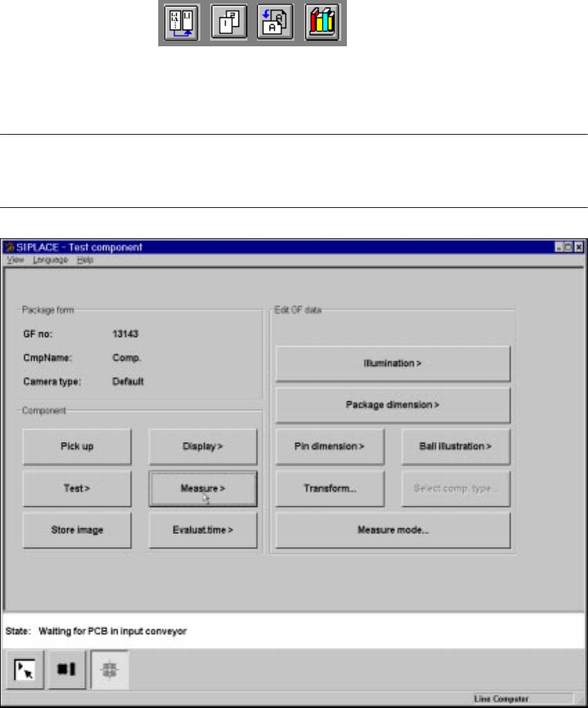Minimize the SIPLACE Test component window
The width and height of the screenshot is (588, 708).
[x=559, y=247]
